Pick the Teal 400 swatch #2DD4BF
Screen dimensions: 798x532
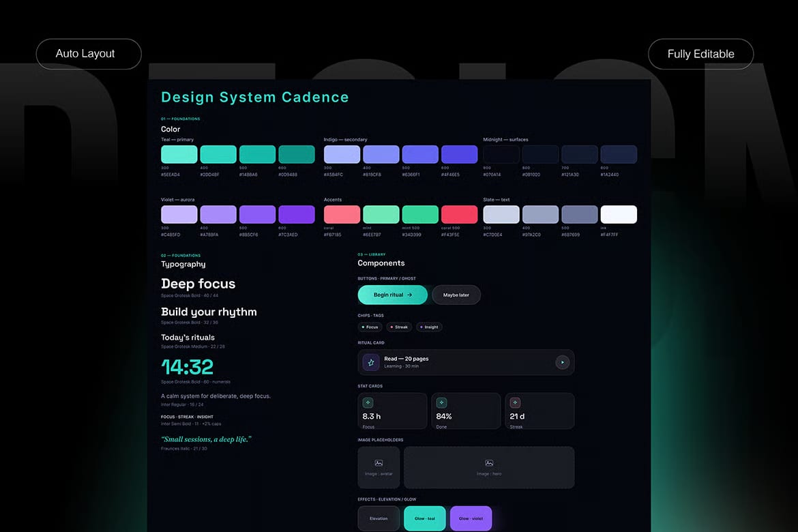[x=218, y=154]
